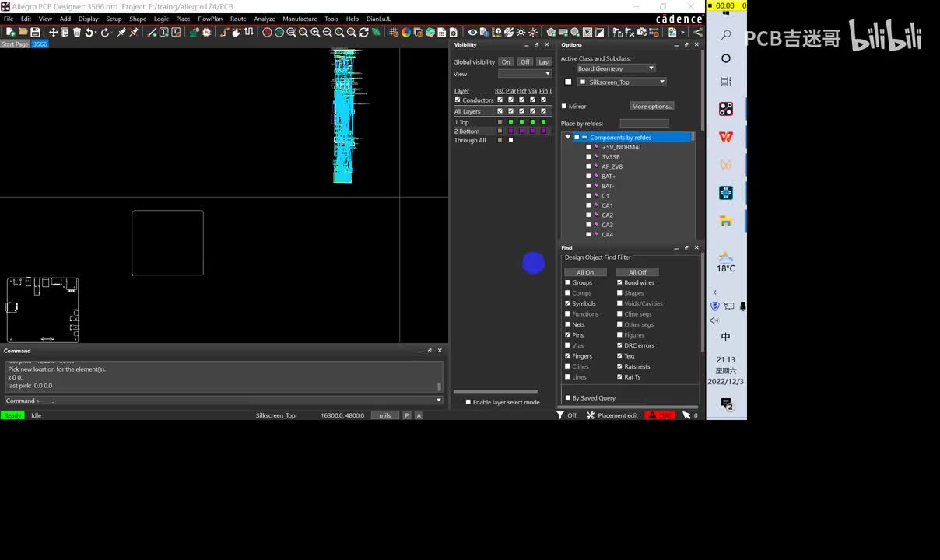
Task: Click the New file toolbar icon
Action: pos(10,32)
